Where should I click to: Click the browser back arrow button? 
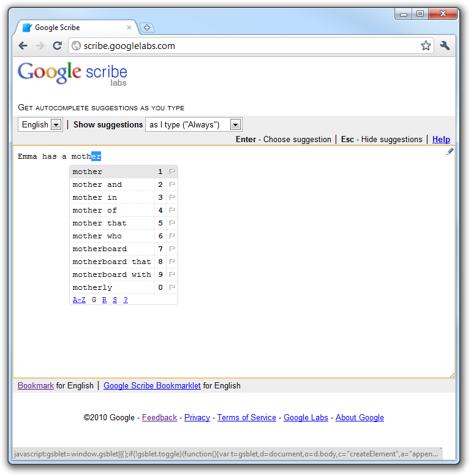[23, 46]
